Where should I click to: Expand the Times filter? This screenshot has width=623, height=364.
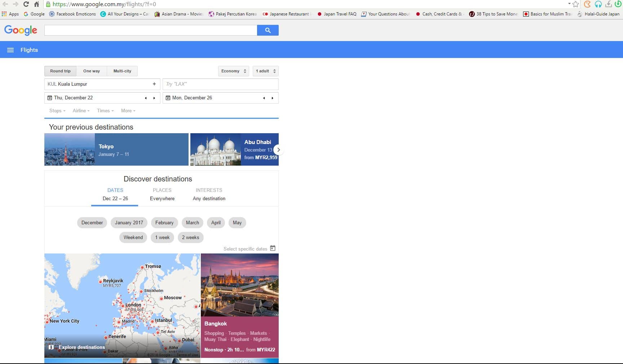click(x=105, y=111)
